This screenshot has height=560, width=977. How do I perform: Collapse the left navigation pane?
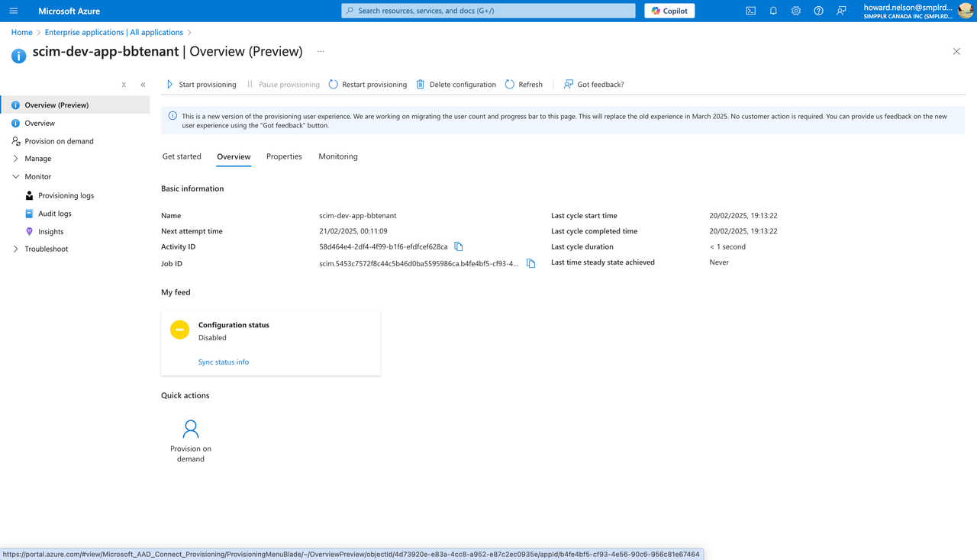143,85
